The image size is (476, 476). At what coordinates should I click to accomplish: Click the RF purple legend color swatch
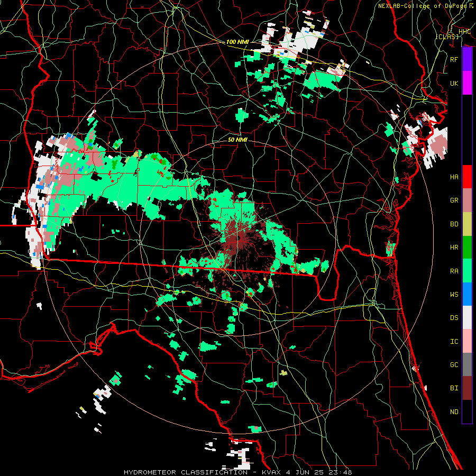click(x=467, y=59)
